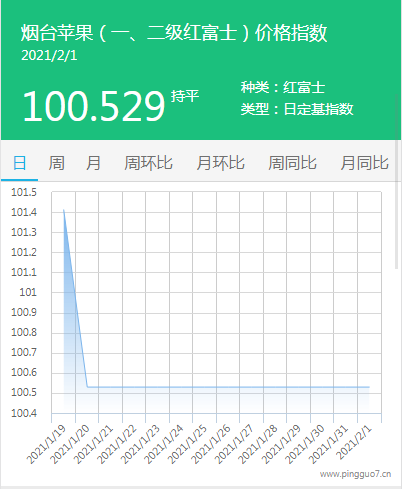
Task: Click the 2021/1/25 x-axis date label
Action: tap(187, 444)
